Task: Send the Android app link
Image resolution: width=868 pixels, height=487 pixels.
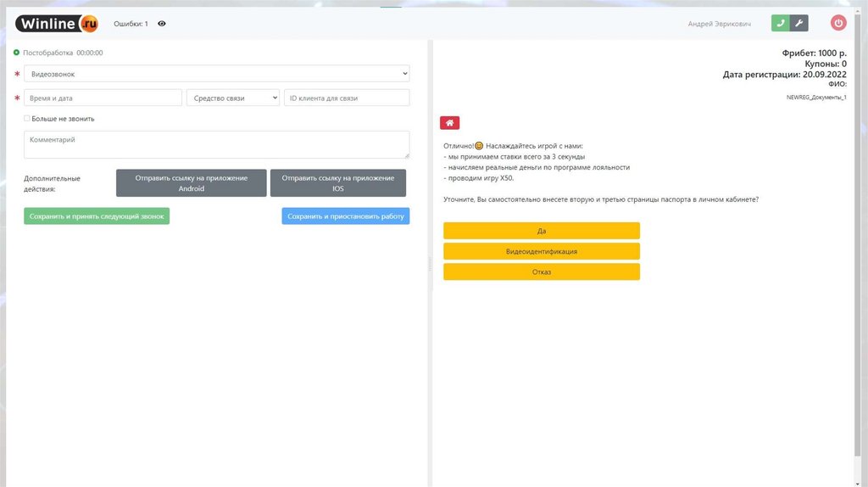Action: pyautogui.click(x=192, y=183)
